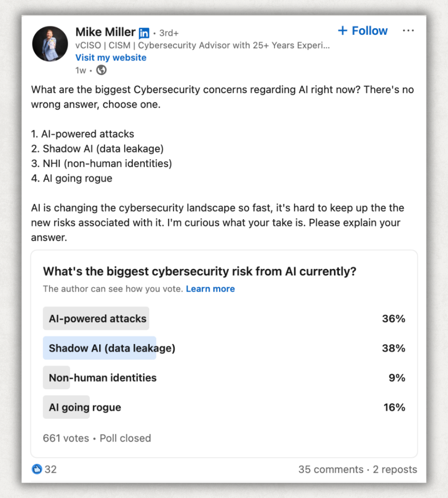The height and width of the screenshot is (498, 448).
Task: Select the Non-human identities poll option
Action: (224, 378)
